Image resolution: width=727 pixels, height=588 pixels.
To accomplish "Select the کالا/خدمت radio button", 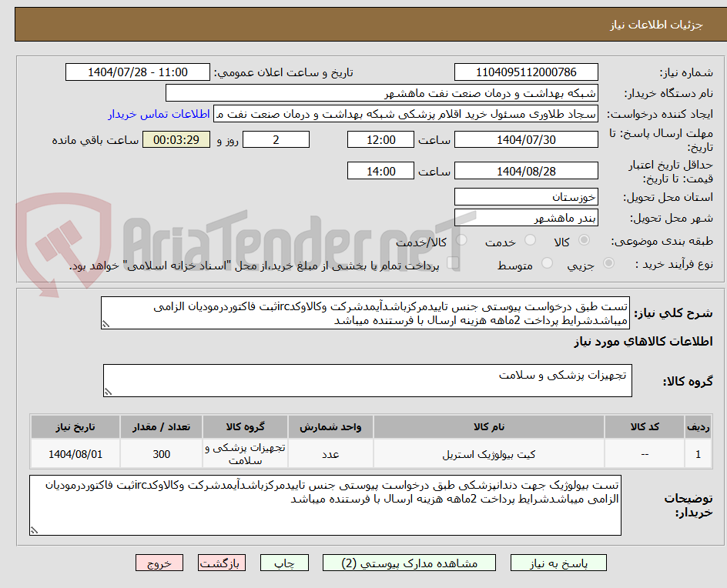I will click(x=461, y=239).
